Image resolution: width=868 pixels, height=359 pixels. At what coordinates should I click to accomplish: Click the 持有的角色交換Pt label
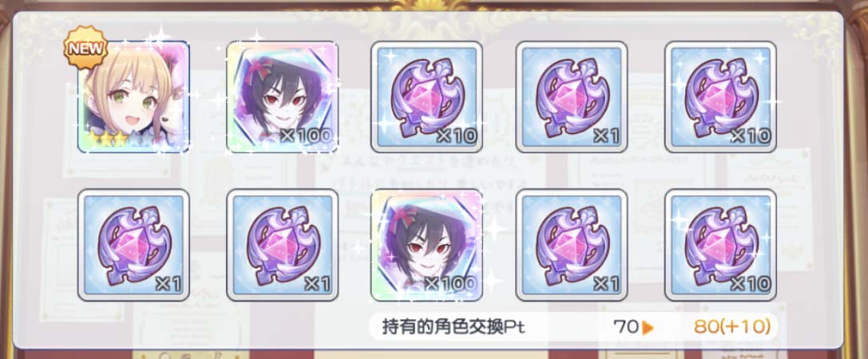[x=454, y=327]
